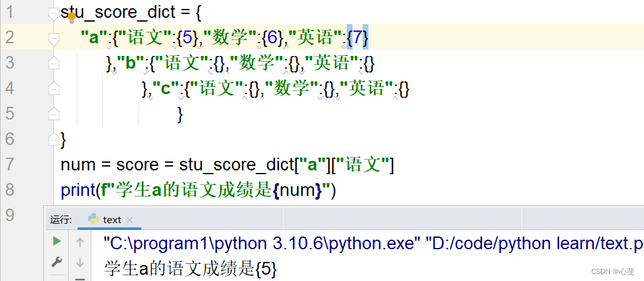Click the D:/code/python learn/text.p path in console

click(536, 244)
